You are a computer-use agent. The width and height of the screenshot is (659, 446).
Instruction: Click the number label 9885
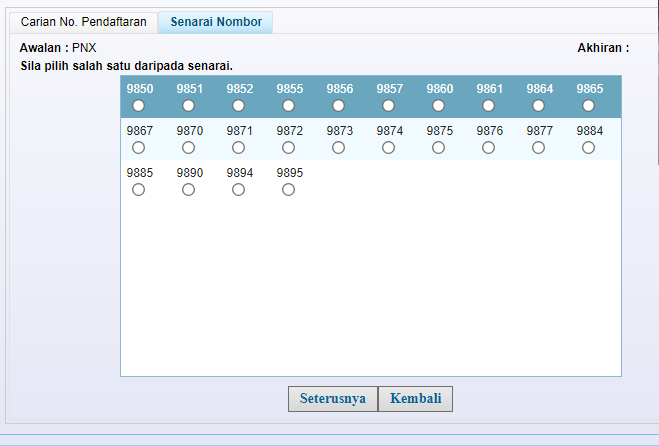coord(140,173)
